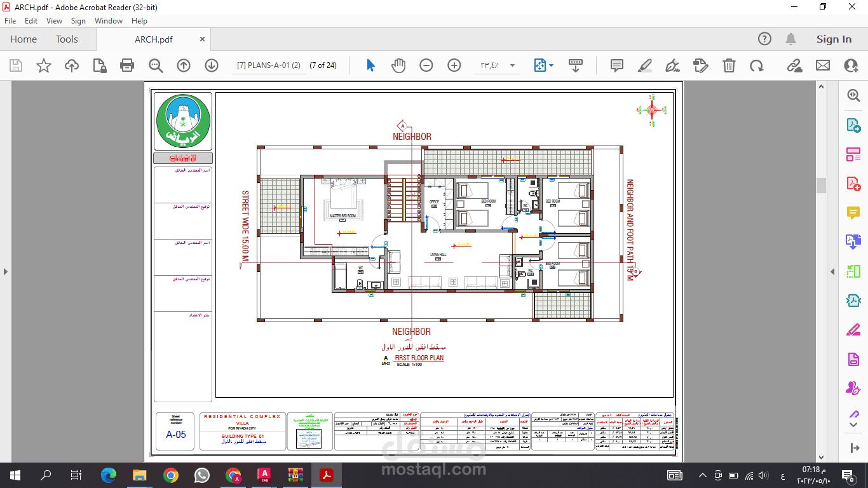Open the help question mark icon
This screenshot has height=488, width=868.
[x=765, y=39]
